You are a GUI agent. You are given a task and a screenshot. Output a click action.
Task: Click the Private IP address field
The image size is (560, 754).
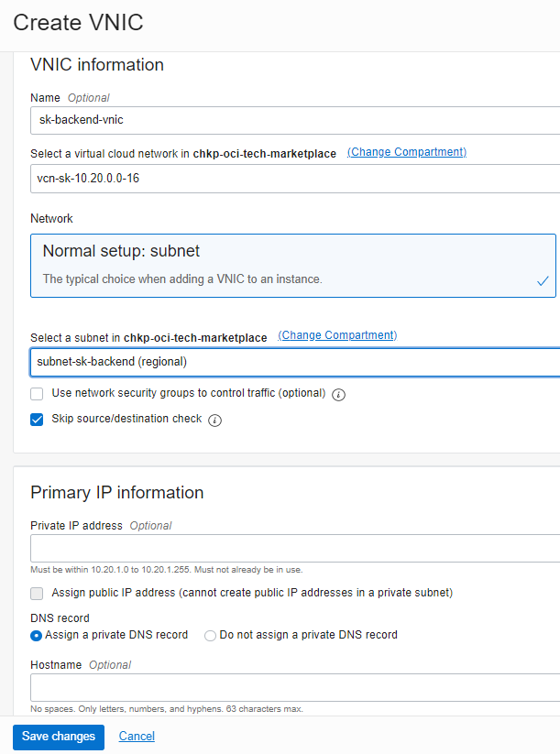[295, 548]
